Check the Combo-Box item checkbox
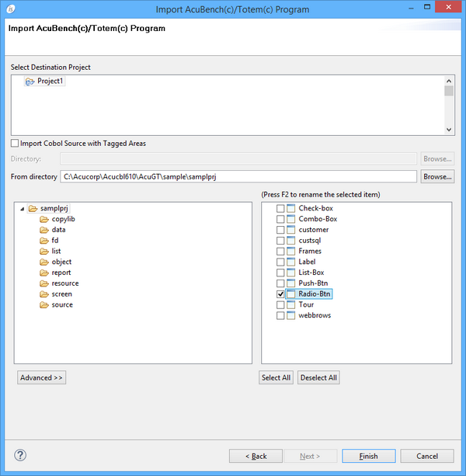 coord(280,220)
